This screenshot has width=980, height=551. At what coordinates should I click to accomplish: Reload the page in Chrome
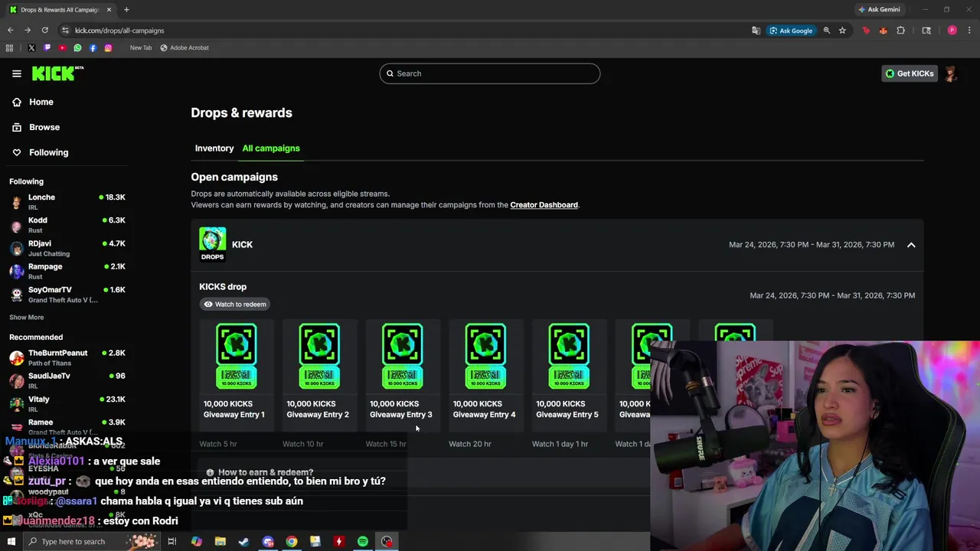coord(44,31)
